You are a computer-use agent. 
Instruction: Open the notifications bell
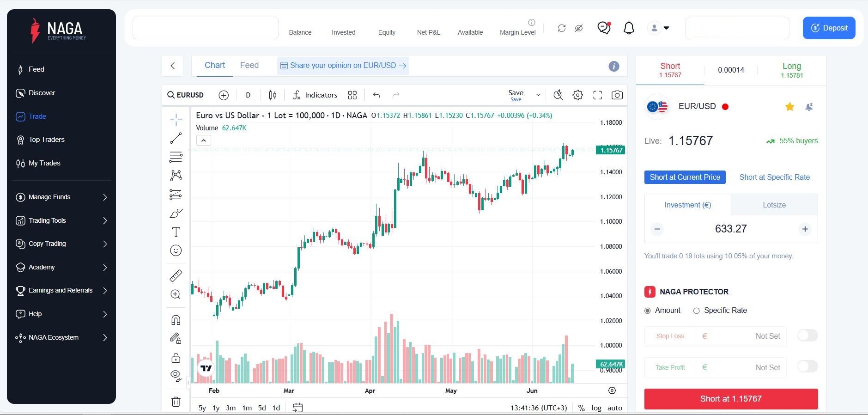point(629,28)
